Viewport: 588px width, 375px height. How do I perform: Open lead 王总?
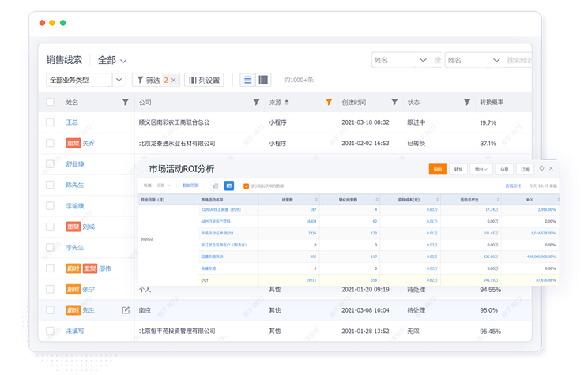click(72, 122)
